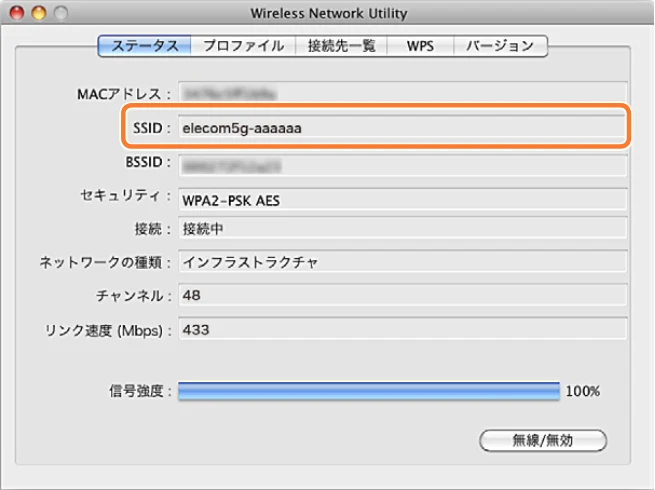
Task: Click the 接続 : label
Action: [x=153, y=229]
